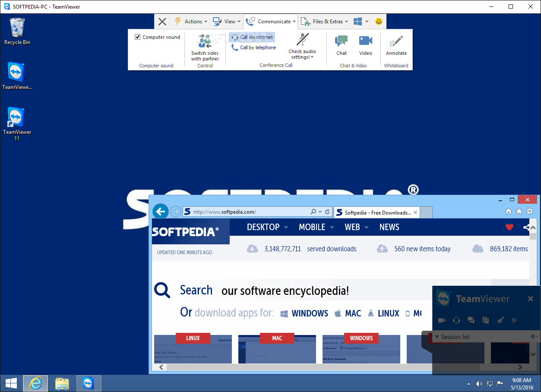Click TeamViewer panel whiteboard brush icon
Screen dimensions: 541x392
(x=500, y=320)
